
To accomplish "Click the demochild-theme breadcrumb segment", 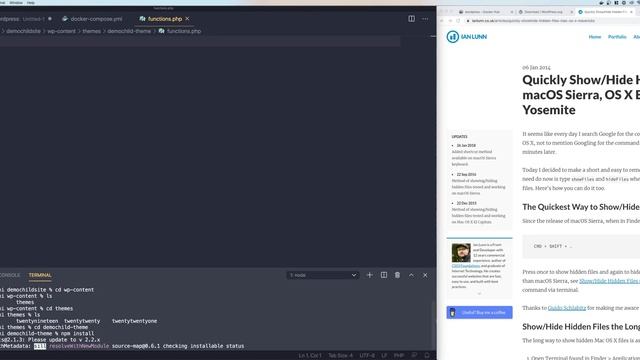I will click(129, 31).
